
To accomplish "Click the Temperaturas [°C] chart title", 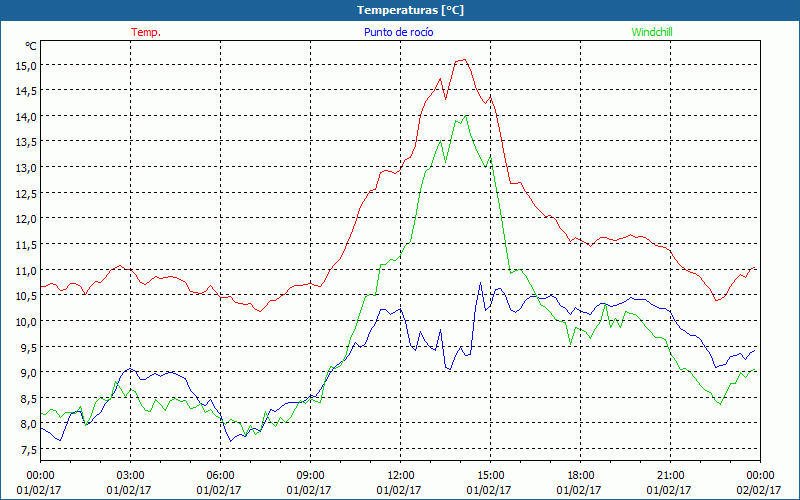I will point(410,10).
